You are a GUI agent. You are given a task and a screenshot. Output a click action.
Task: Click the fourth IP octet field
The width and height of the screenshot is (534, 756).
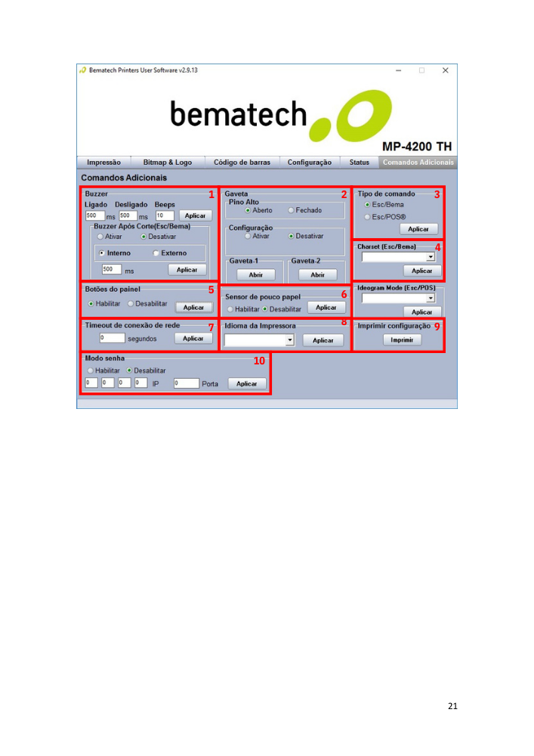click(x=140, y=383)
